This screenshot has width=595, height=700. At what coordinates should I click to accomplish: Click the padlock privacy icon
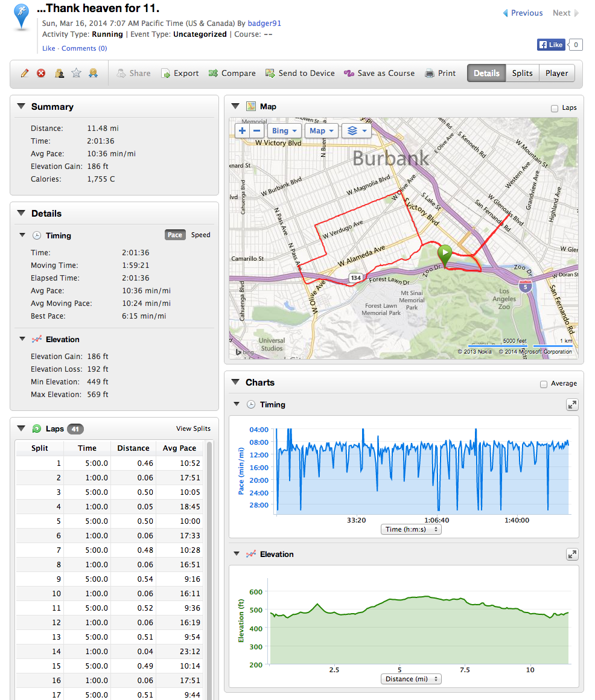pos(59,73)
